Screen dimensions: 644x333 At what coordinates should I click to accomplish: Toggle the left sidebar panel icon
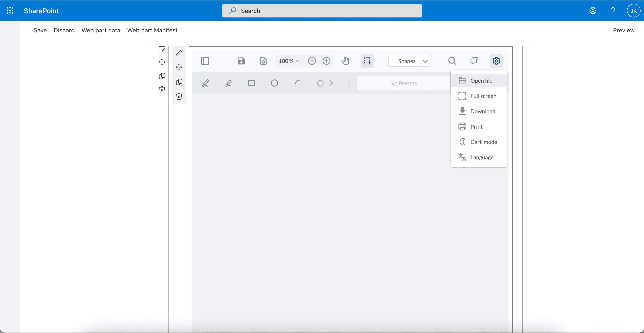[x=205, y=61]
